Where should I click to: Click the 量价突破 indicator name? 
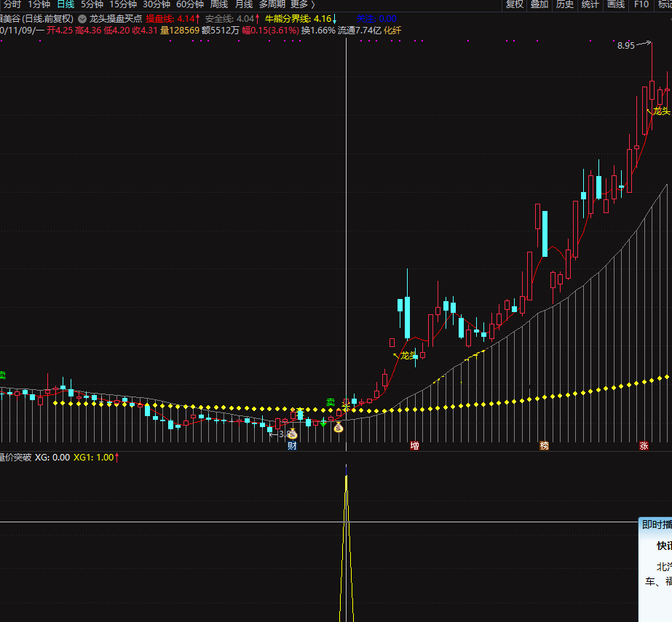coord(15,458)
